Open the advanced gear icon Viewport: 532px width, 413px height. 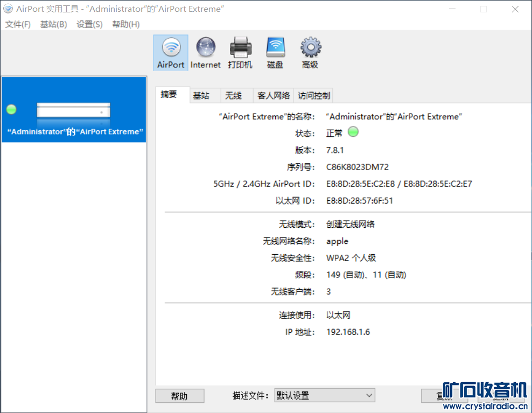coord(310,53)
